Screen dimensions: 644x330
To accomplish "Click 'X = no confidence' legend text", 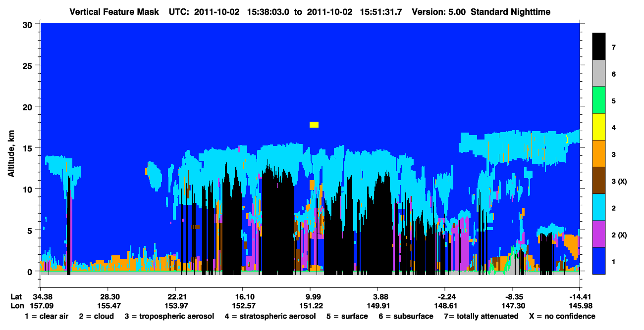I will pos(562,316).
